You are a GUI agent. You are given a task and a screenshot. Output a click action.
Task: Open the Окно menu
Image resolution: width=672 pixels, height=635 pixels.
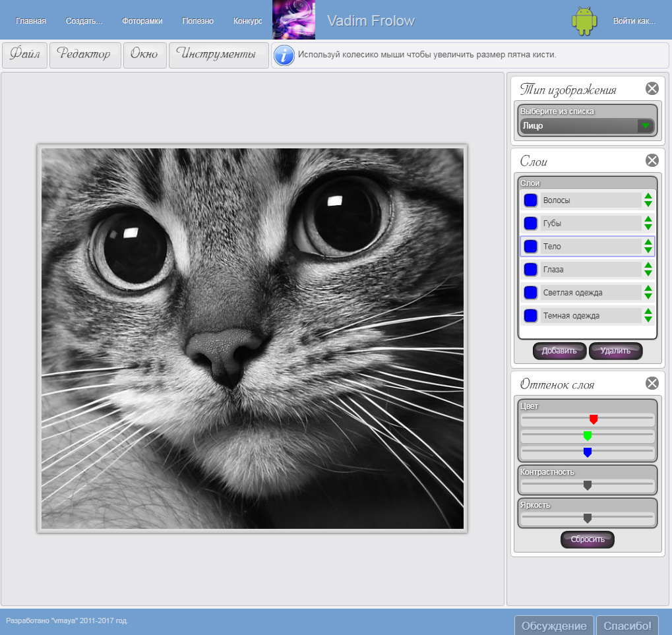pos(144,55)
